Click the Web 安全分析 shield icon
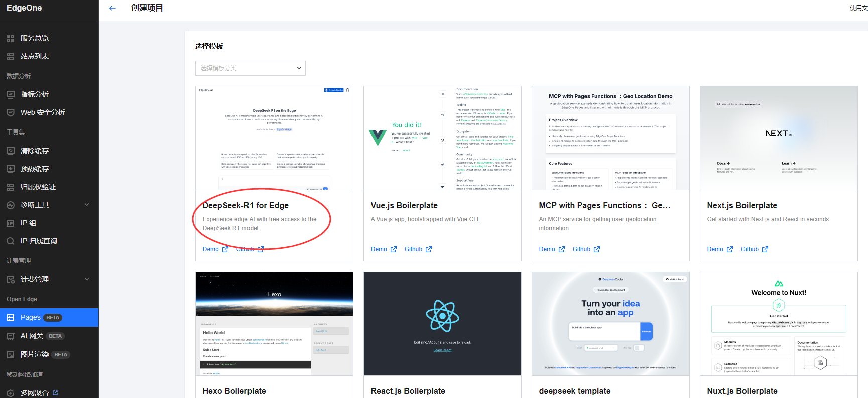Screen dimensions: 868x398 [x=11, y=112]
